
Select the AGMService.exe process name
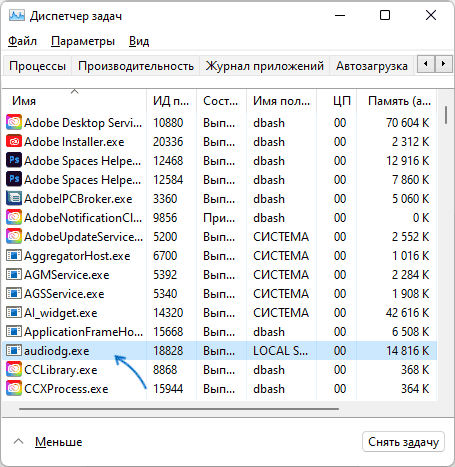click(x=67, y=275)
